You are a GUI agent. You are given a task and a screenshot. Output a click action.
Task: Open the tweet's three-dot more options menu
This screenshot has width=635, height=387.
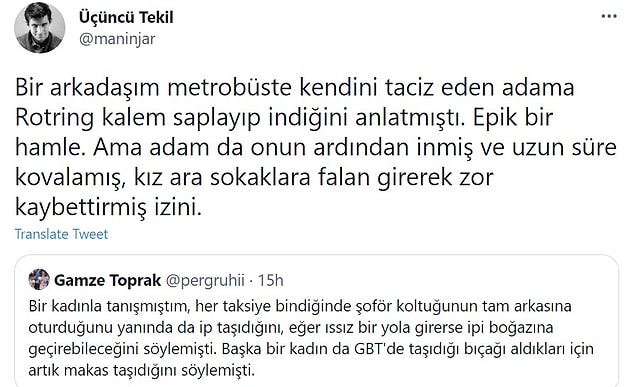click(x=609, y=17)
